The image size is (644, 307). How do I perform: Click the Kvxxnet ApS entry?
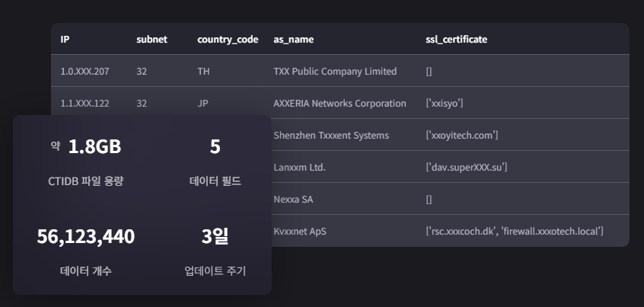[299, 232]
